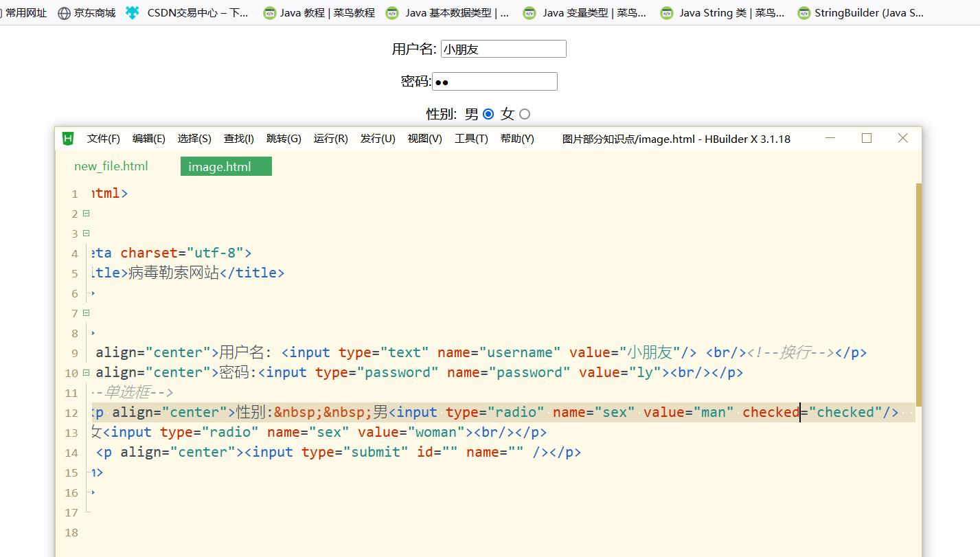Viewport: 980px width, 557px height.
Task: Open the 工具(T) menu
Action: pyautogui.click(x=471, y=139)
